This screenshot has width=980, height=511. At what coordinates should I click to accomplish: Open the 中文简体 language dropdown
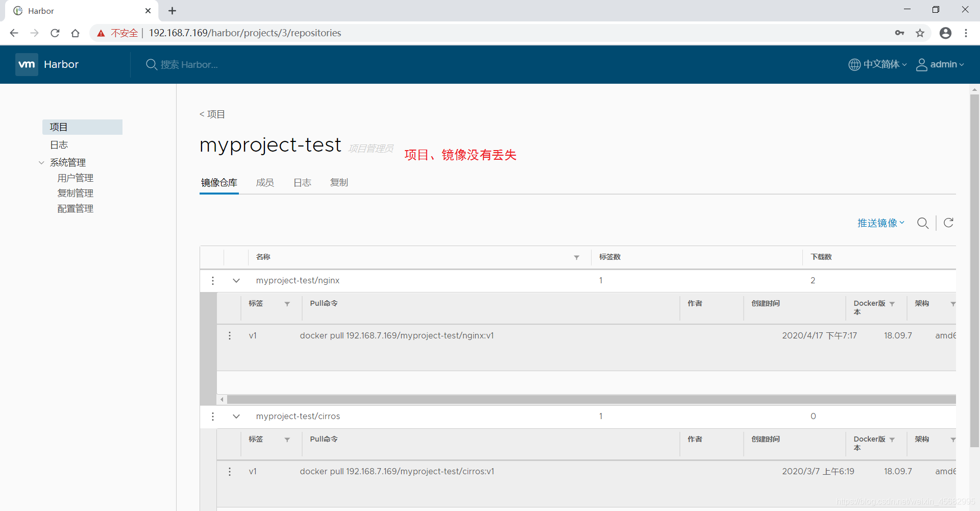885,64
